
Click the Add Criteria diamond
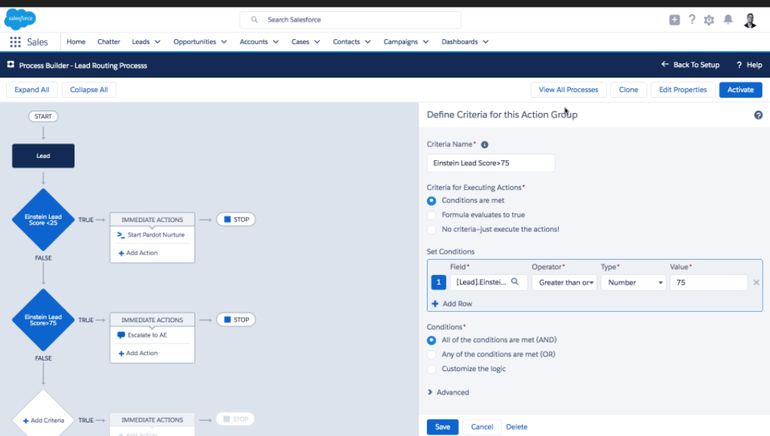coord(43,420)
